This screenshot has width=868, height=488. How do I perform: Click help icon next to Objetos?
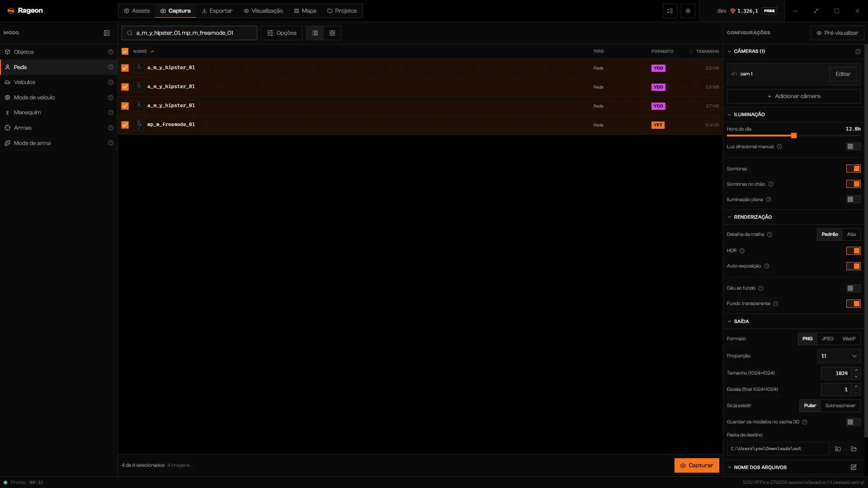click(111, 52)
